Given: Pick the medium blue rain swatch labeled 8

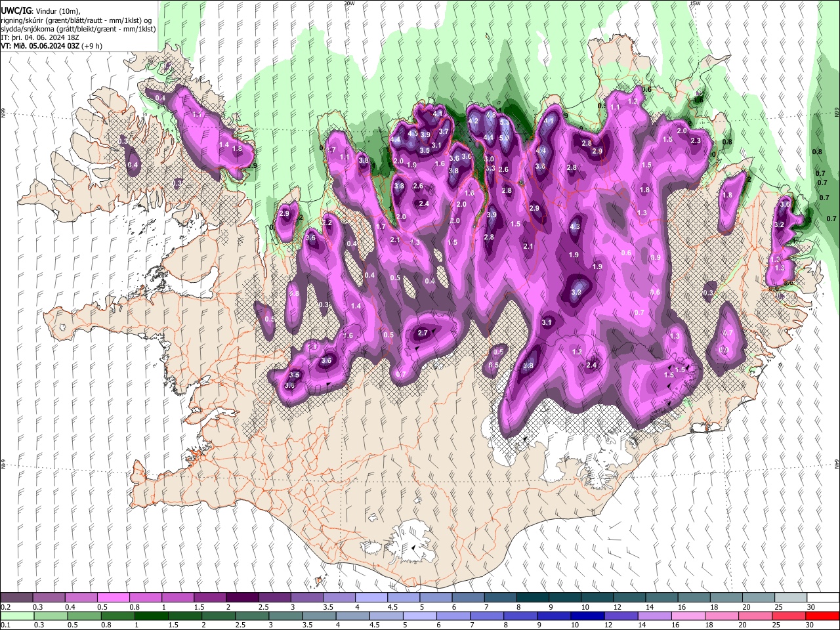Looking at the screenshot, I should 520,616.
